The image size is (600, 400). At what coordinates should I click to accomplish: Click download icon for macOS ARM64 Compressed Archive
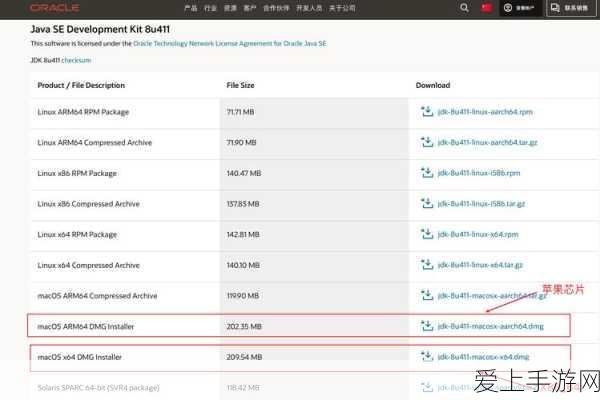coord(427,296)
